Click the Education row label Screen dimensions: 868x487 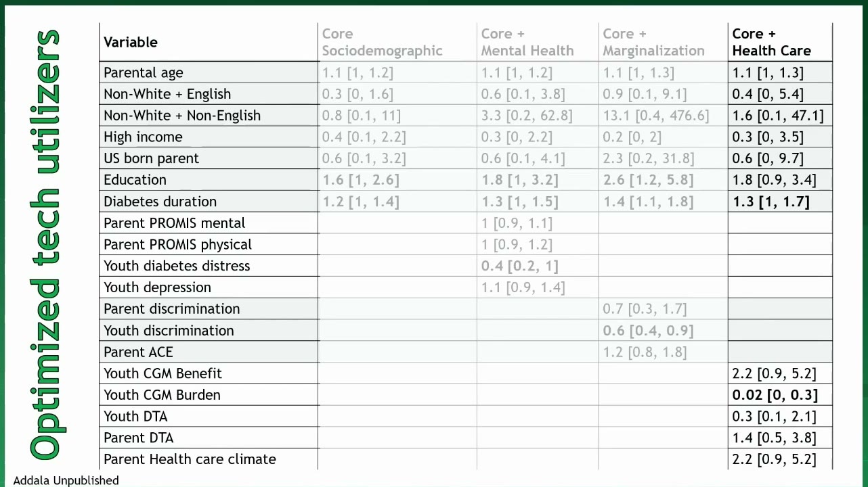click(x=135, y=180)
